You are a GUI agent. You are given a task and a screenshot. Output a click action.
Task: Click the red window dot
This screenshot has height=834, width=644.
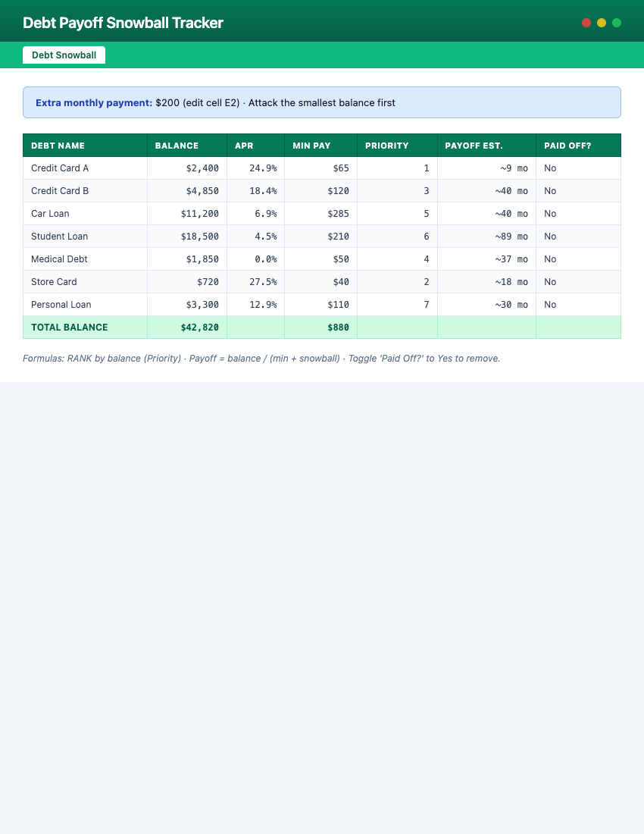coord(586,22)
